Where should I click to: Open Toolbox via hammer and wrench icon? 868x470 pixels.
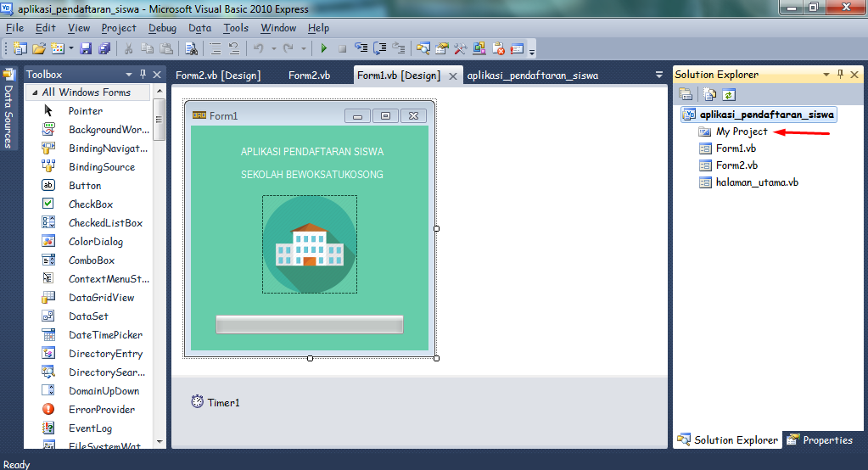461,48
